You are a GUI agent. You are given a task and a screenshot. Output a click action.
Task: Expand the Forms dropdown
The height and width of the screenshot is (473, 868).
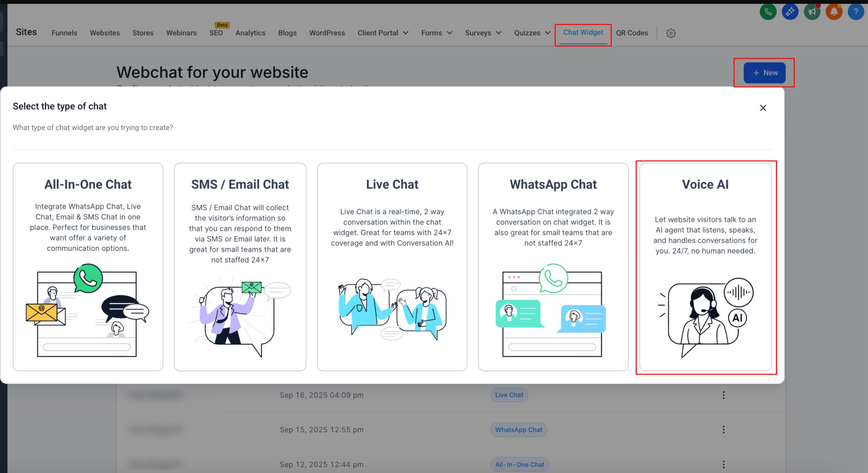click(x=437, y=33)
